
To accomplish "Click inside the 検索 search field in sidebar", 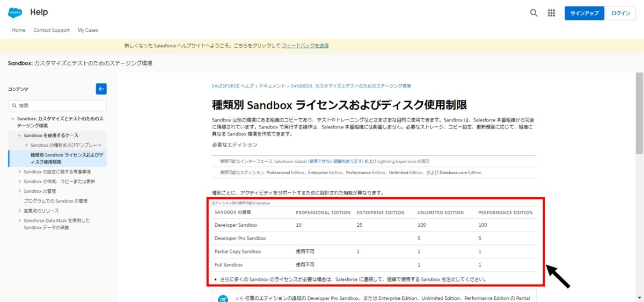I will pos(57,106).
